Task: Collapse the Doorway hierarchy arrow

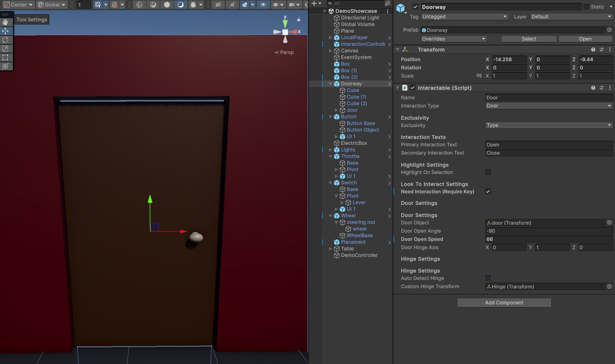Action: coord(330,84)
